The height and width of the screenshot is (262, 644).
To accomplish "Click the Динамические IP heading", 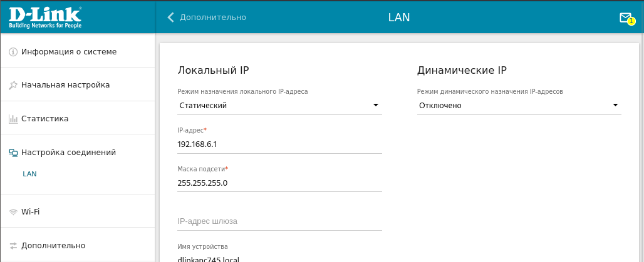I will [x=462, y=71].
